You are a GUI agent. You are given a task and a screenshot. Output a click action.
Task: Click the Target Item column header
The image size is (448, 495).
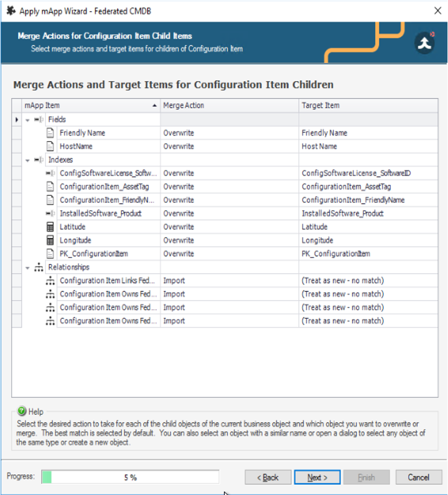[x=367, y=105]
